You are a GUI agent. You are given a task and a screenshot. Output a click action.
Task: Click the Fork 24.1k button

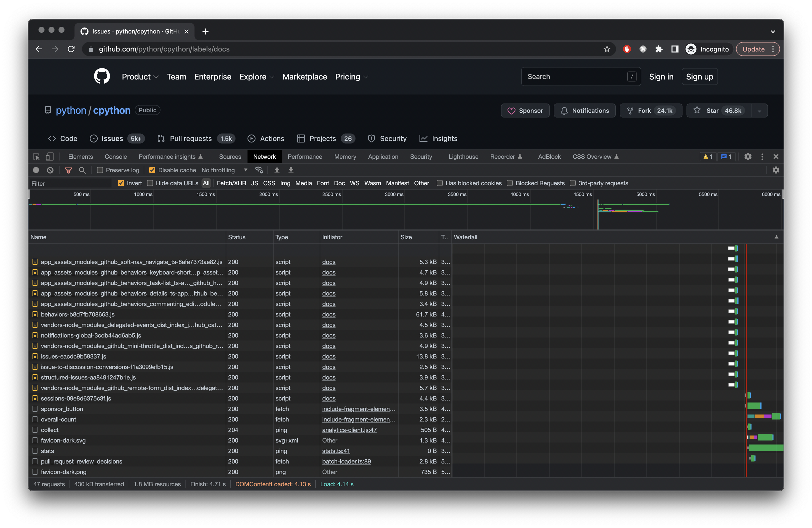point(650,110)
